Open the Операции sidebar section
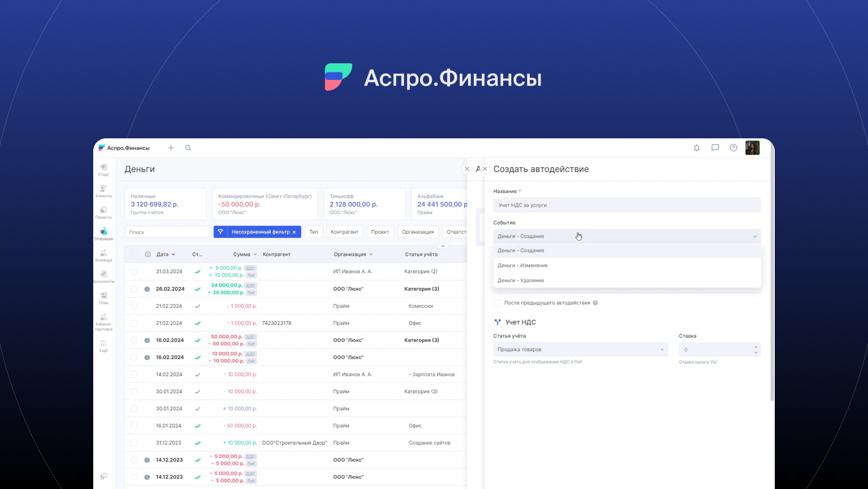Viewport: 868px width, 489px height. (103, 234)
